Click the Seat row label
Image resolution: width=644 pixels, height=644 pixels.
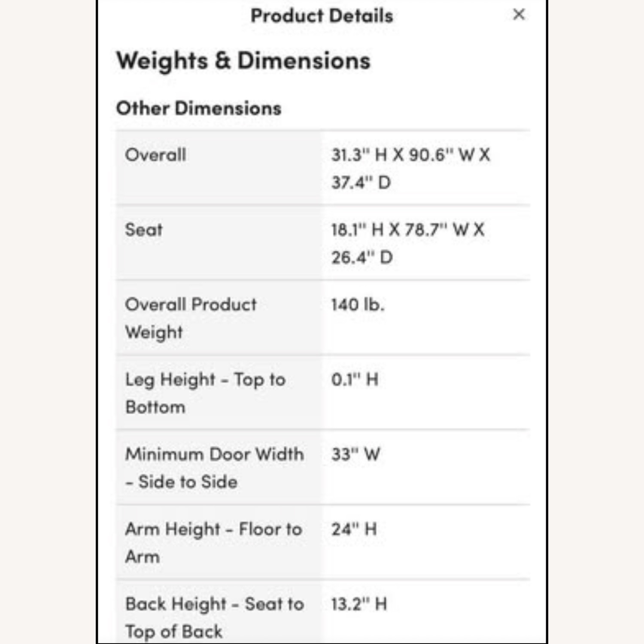[144, 230]
